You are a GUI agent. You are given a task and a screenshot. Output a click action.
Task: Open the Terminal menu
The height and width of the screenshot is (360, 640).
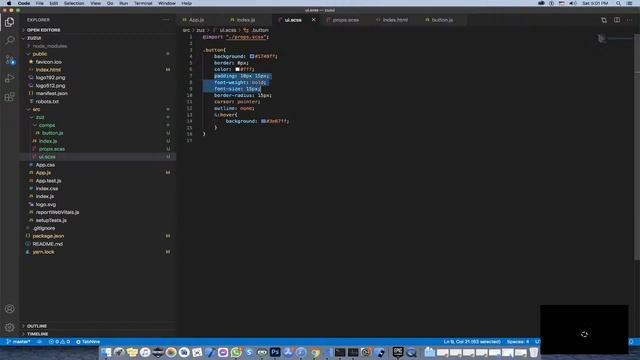(143, 3)
